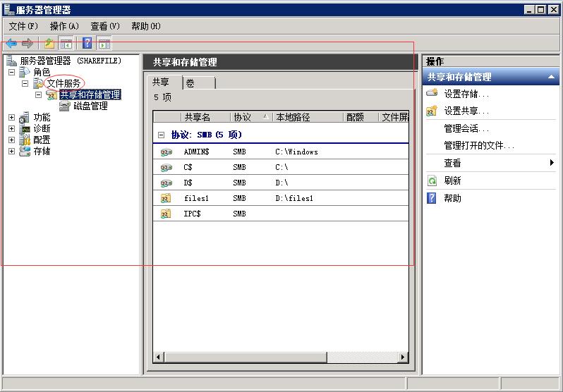Click the blue Help toolbar icon

(87, 44)
